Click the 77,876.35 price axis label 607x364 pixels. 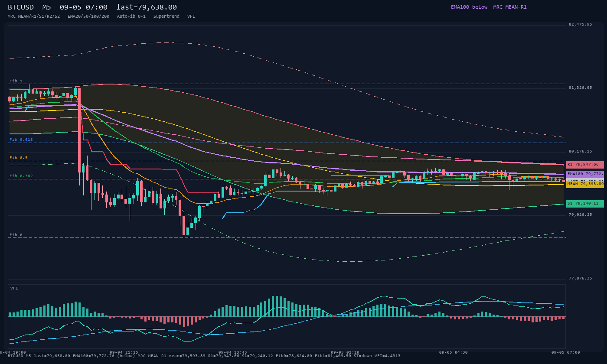(x=580, y=278)
